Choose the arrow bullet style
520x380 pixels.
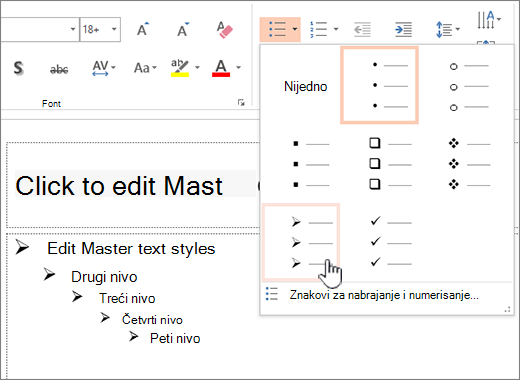(x=301, y=242)
